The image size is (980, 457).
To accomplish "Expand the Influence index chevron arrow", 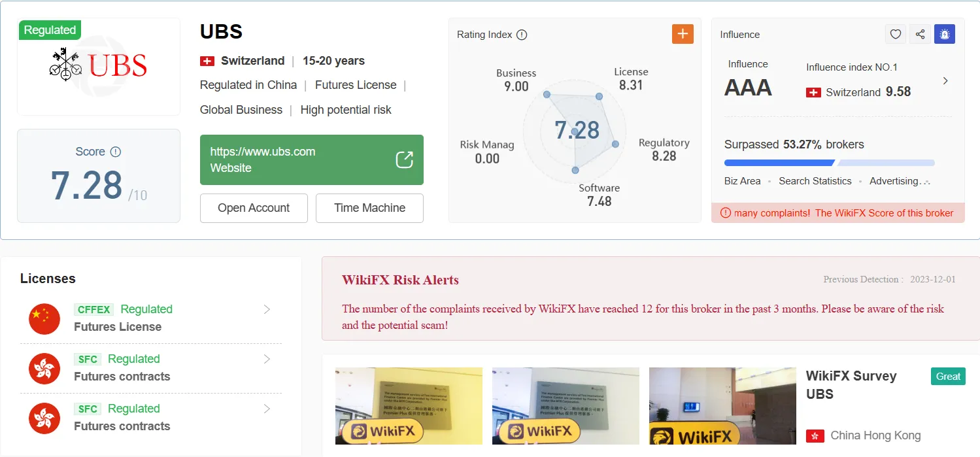I will (945, 81).
